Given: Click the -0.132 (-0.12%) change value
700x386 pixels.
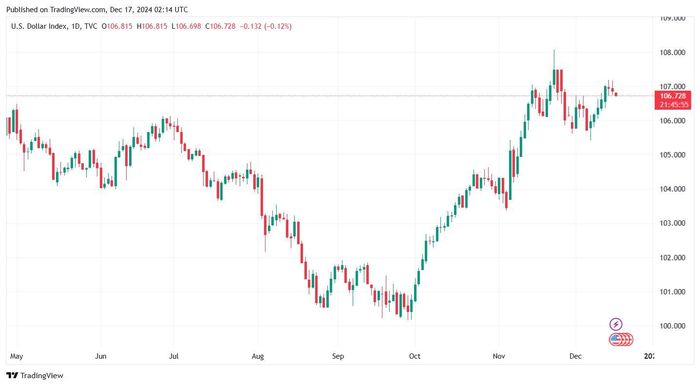Looking at the screenshot, I should [x=266, y=26].
